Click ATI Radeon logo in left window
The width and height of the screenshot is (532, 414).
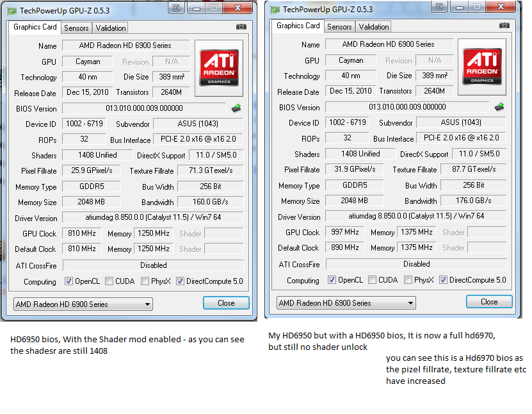[x=219, y=68]
